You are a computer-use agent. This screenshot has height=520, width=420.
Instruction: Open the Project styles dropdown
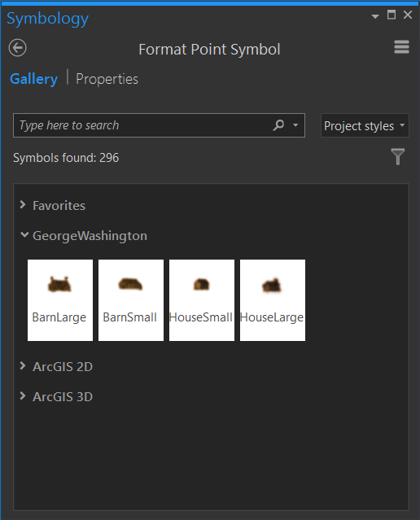[x=365, y=125]
